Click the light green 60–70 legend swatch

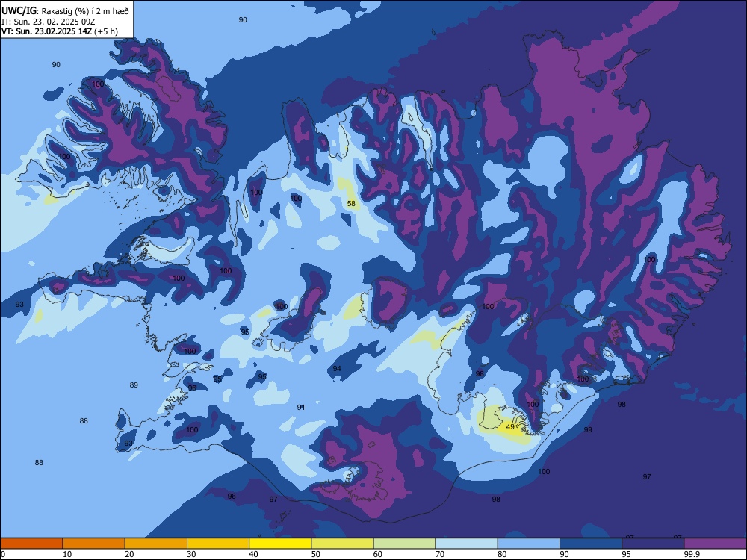tap(404, 544)
